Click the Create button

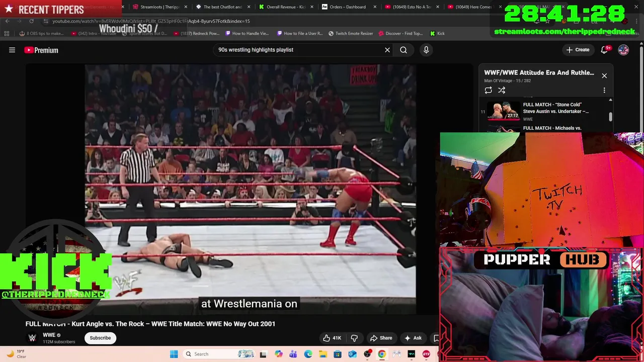[577, 50]
